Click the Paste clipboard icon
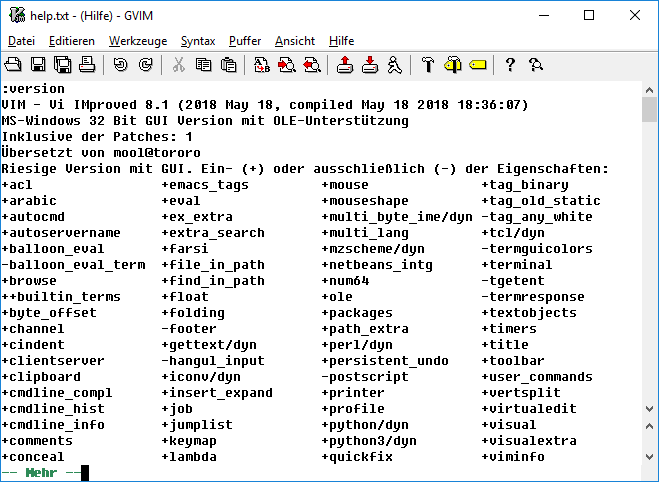 228,65
